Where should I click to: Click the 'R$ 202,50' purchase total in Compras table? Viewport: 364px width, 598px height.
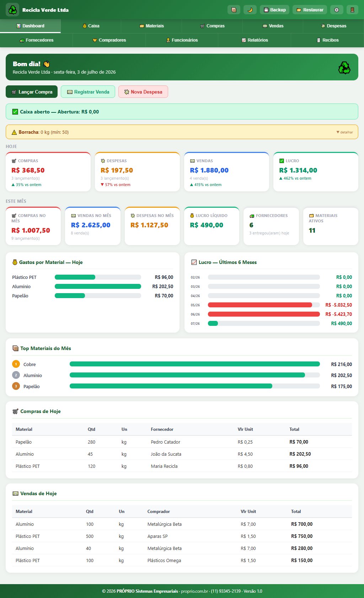(300, 454)
